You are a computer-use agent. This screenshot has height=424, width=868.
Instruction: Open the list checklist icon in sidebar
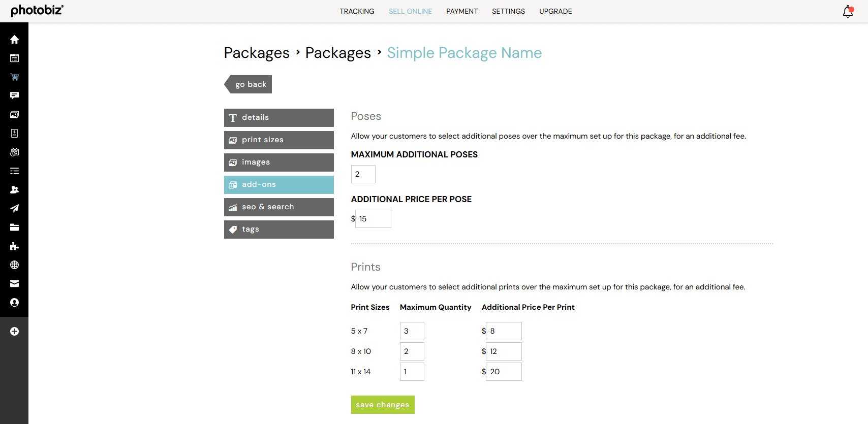(14, 171)
